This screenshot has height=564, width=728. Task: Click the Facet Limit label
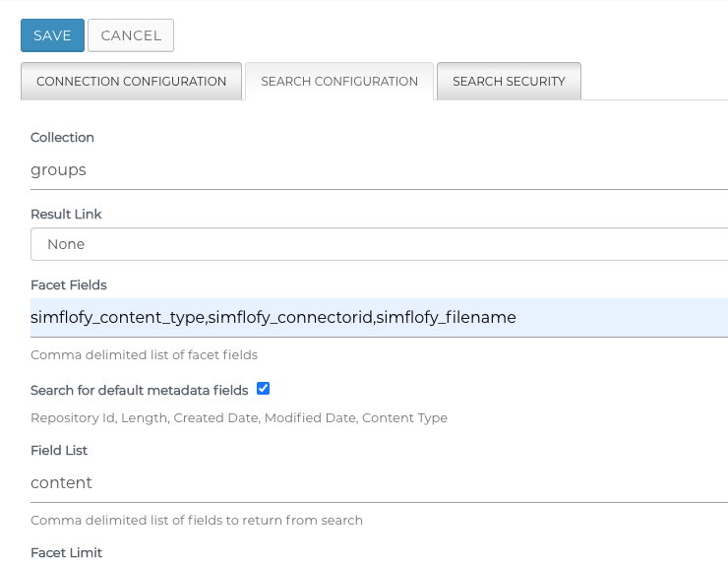pyautogui.click(x=66, y=552)
